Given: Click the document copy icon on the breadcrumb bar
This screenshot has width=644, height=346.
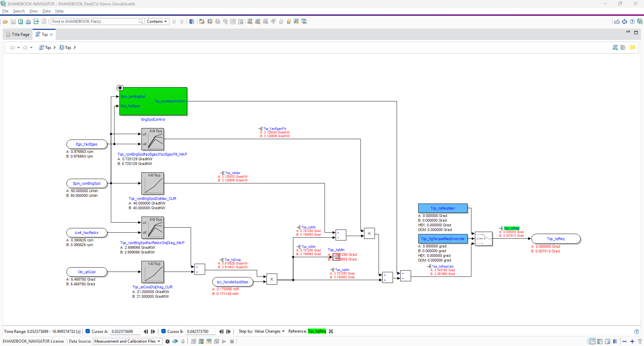Looking at the screenshot, I should click(623, 47).
